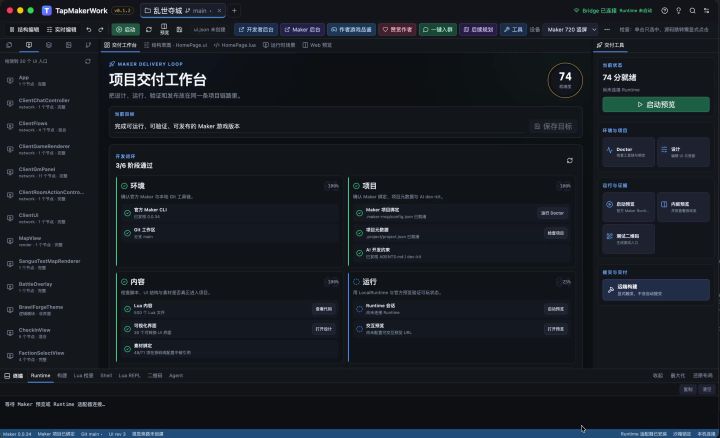Open the Maker 720 device dropdown
The width and height of the screenshot is (720, 438).
570,29
